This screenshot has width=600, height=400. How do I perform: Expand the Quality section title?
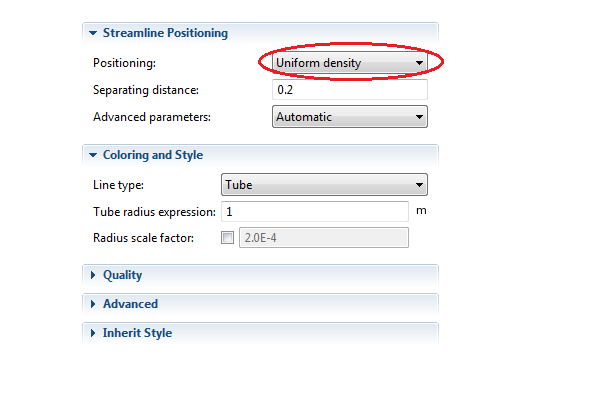[123, 275]
